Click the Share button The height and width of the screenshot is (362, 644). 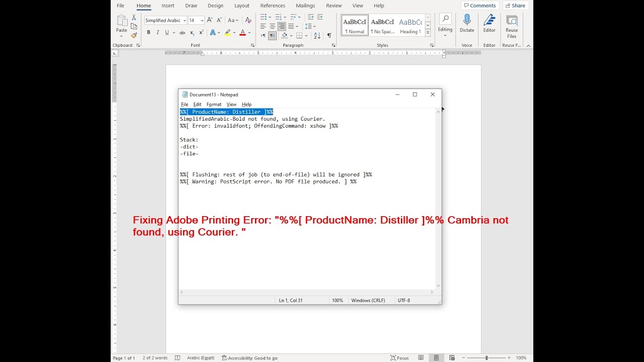tap(515, 6)
